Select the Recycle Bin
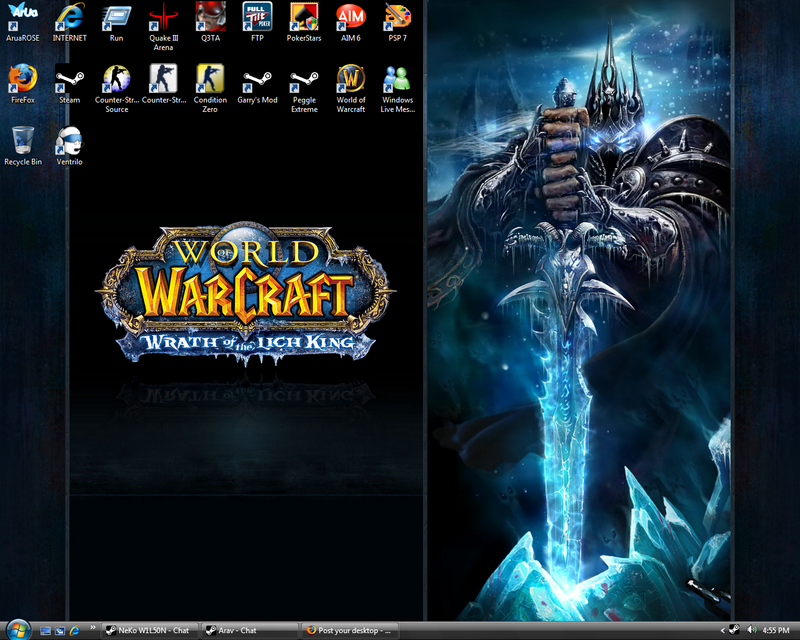This screenshot has height=640, width=800. click(23, 146)
